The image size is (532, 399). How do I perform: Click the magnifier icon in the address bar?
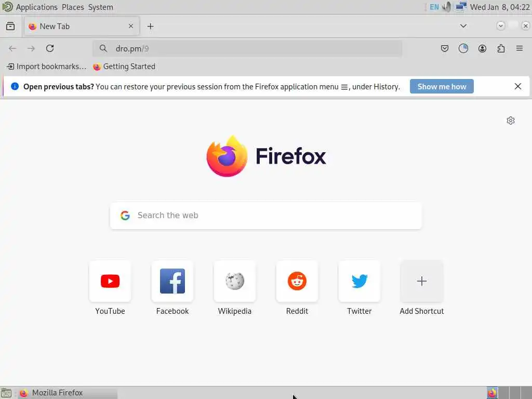pyautogui.click(x=103, y=48)
